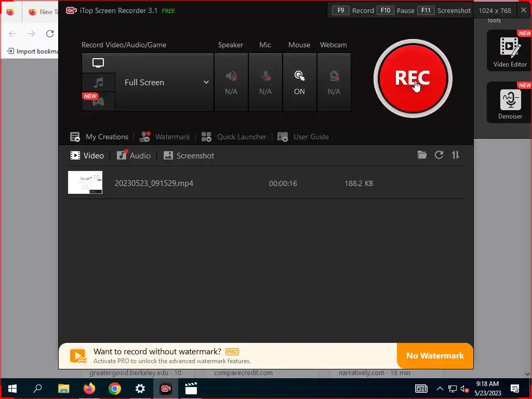The height and width of the screenshot is (399, 532).
Task: Open Google Chrome from the taskbar
Action: [115, 389]
